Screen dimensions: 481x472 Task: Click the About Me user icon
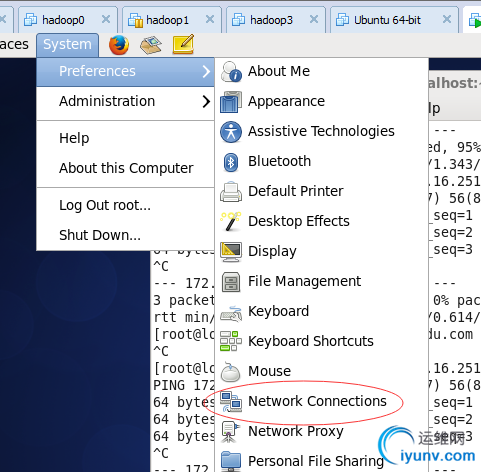coord(231,71)
